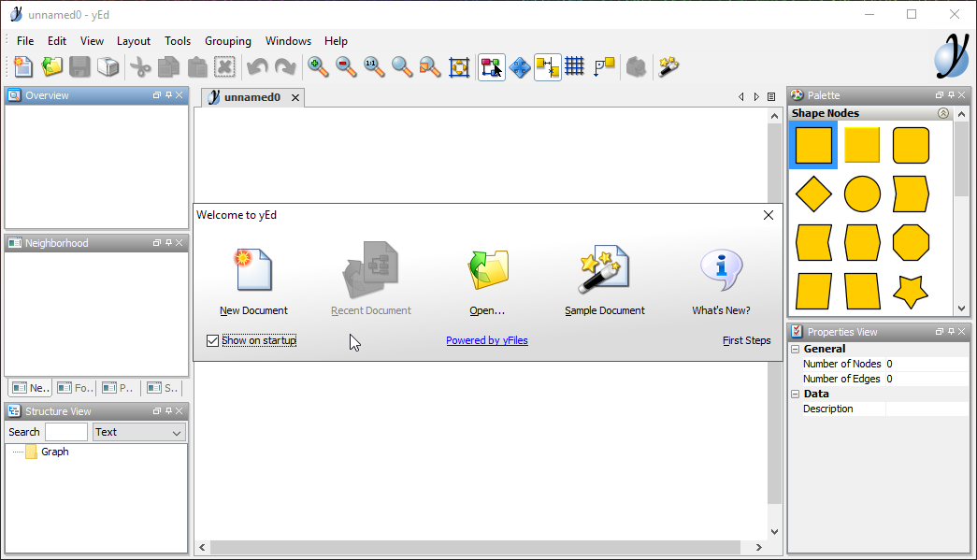Select the Fo.. panel tab

pyautogui.click(x=75, y=388)
